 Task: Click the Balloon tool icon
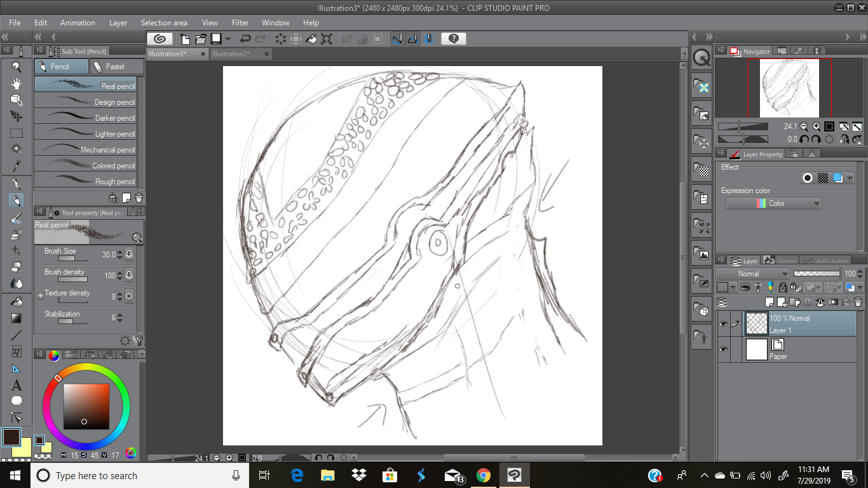(17, 401)
